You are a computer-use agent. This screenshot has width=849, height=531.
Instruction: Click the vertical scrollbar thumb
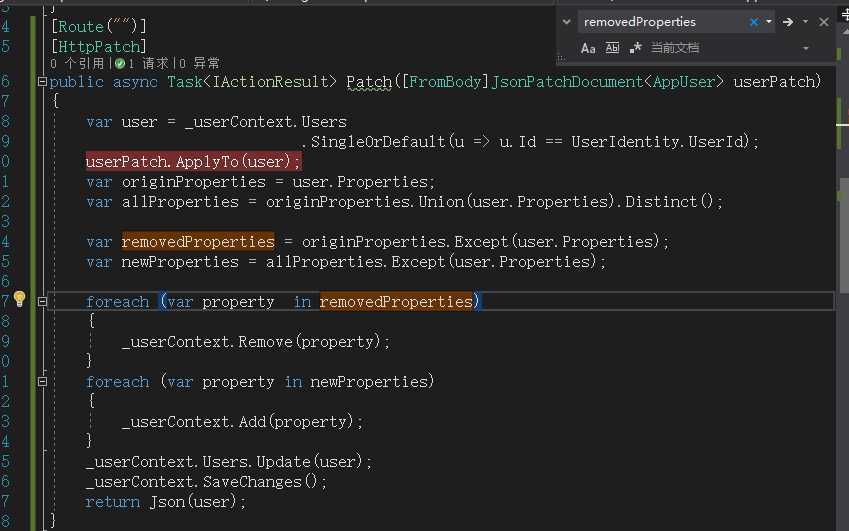(844, 235)
